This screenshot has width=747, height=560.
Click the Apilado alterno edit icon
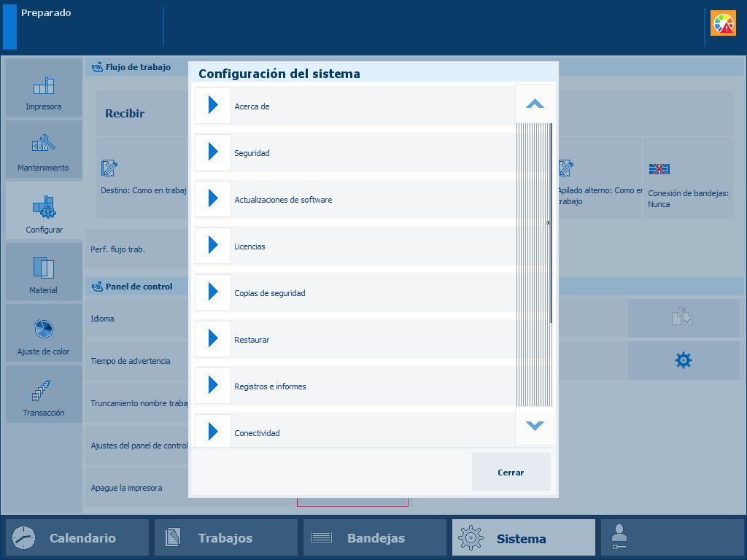click(565, 168)
